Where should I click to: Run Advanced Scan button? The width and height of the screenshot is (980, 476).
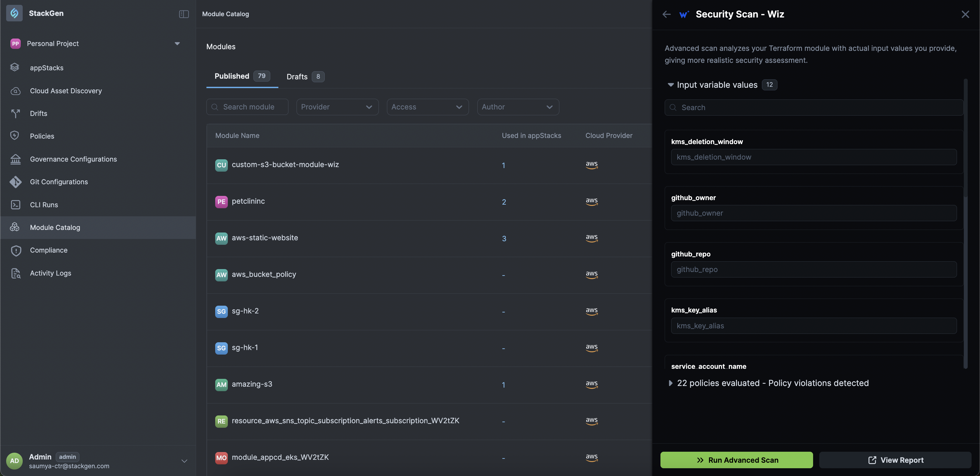click(x=736, y=460)
